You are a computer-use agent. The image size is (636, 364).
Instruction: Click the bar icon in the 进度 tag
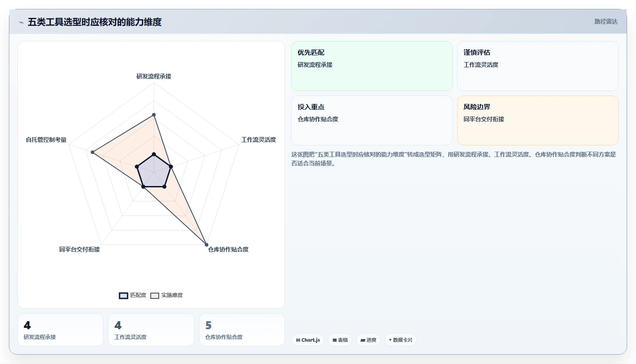(x=363, y=340)
